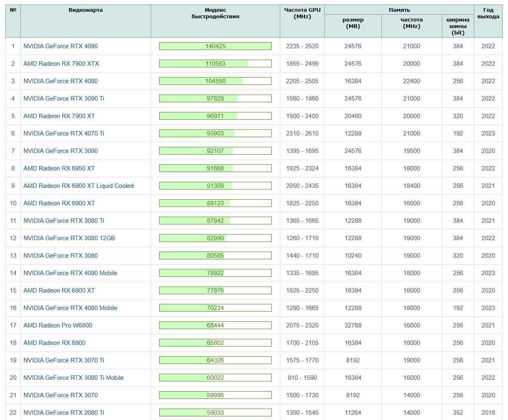Click the memory frequency cell 19500
The image size is (508, 420).
pyautogui.click(x=411, y=151)
